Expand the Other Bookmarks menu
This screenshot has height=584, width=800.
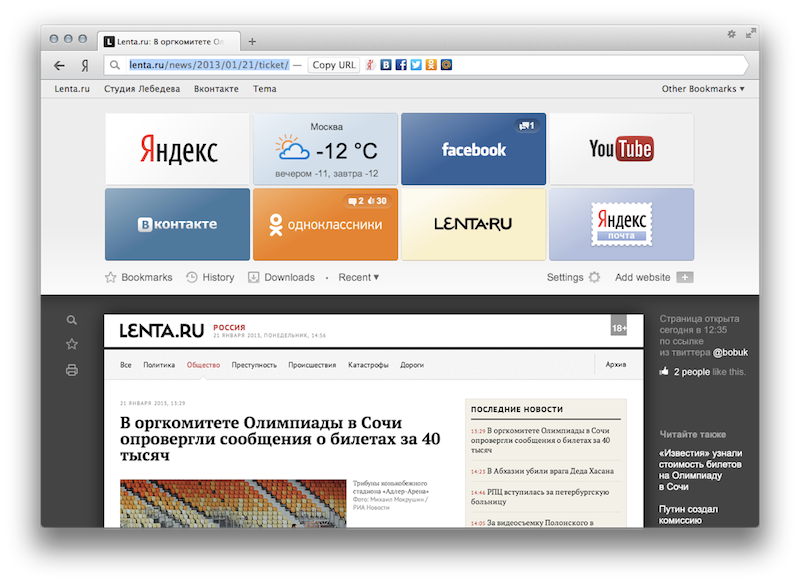703,89
